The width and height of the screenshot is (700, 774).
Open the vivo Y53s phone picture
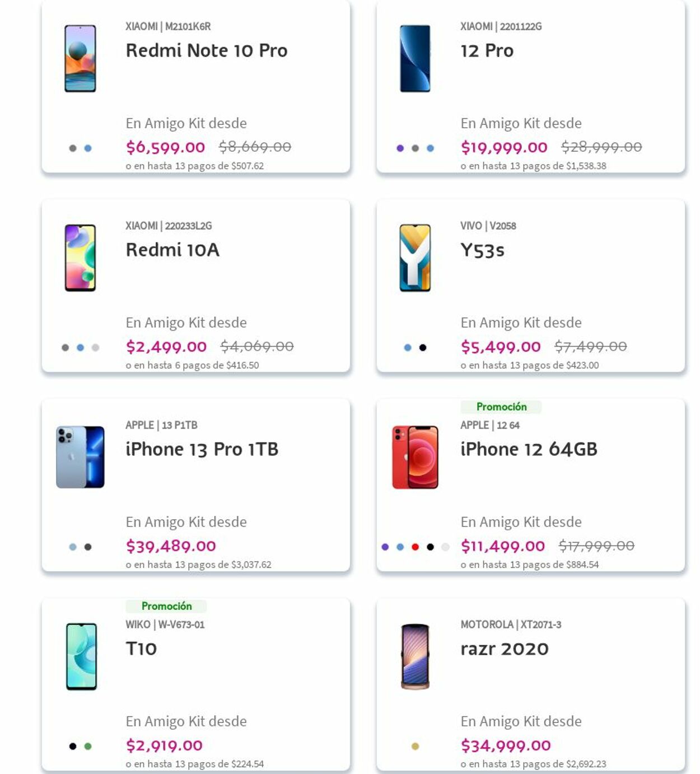coord(415,258)
